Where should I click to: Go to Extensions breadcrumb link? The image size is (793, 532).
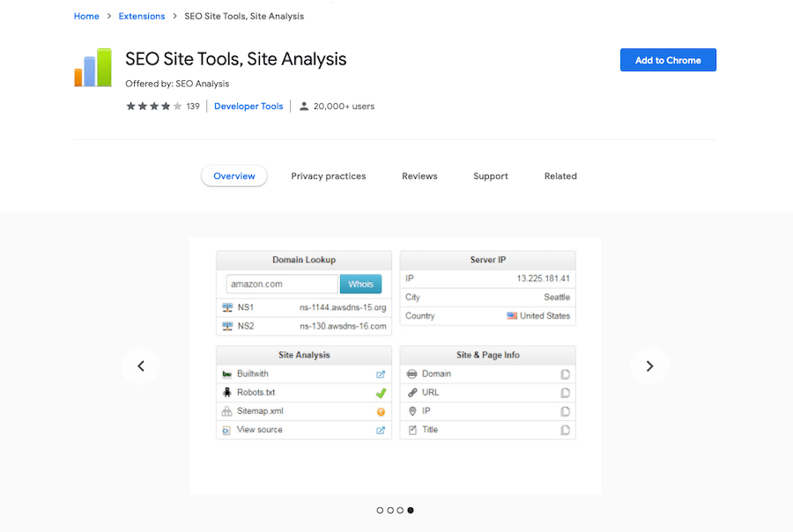[142, 16]
